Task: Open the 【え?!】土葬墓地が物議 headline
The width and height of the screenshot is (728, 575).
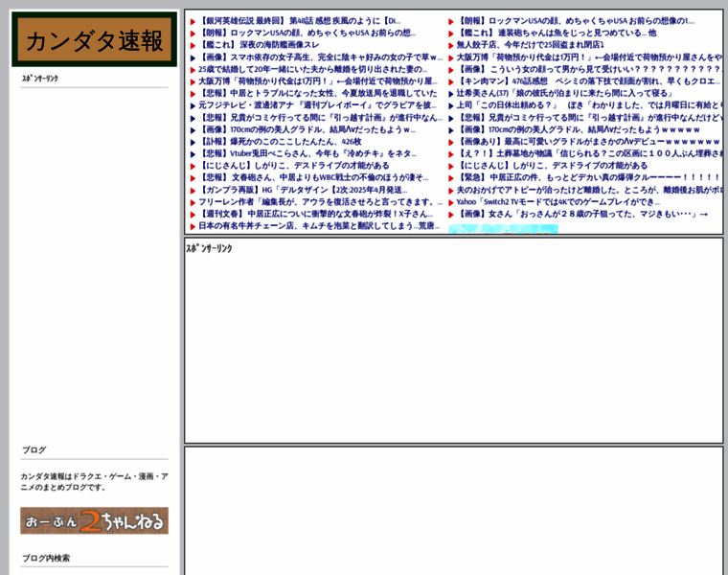Action: [x=589, y=153]
